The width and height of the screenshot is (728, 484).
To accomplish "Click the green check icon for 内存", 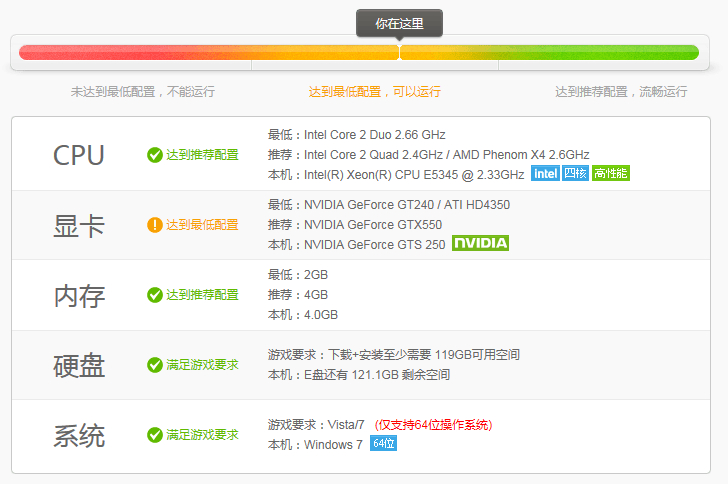I will coord(155,295).
